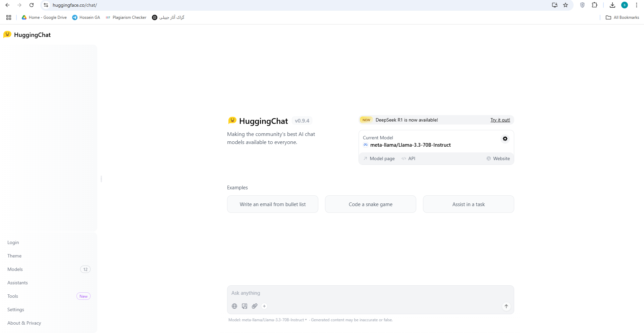Open the Chrome three-dot menu
The height and width of the screenshot is (333, 644).
click(x=636, y=5)
